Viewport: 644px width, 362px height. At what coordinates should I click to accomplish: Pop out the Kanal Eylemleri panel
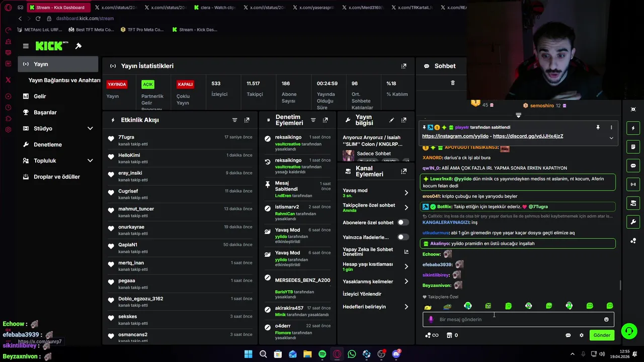click(404, 171)
